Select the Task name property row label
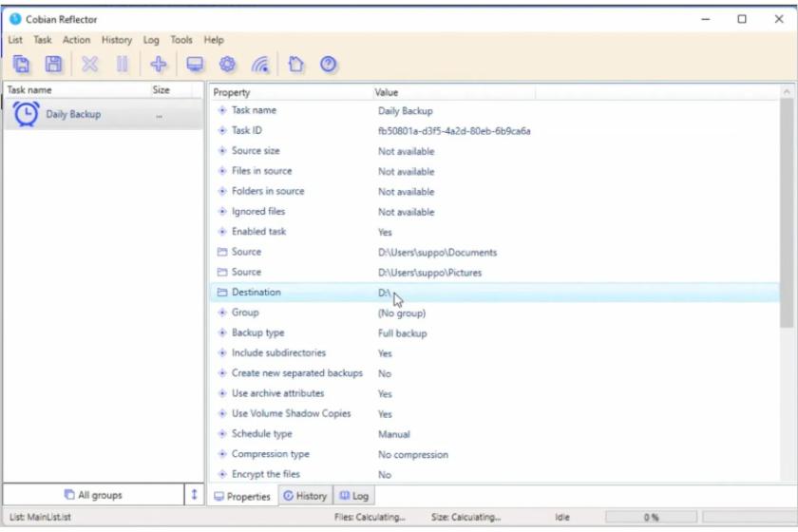 pyautogui.click(x=254, y=110)
